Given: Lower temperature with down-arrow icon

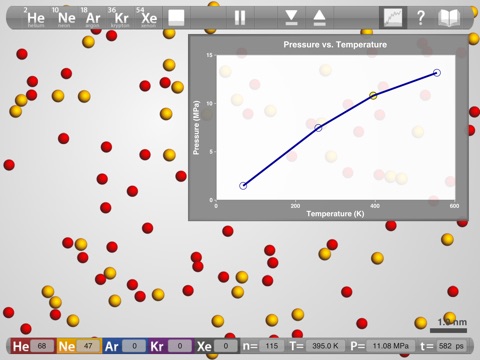Looking at the screenshot, I should click(x=291, y=18).
